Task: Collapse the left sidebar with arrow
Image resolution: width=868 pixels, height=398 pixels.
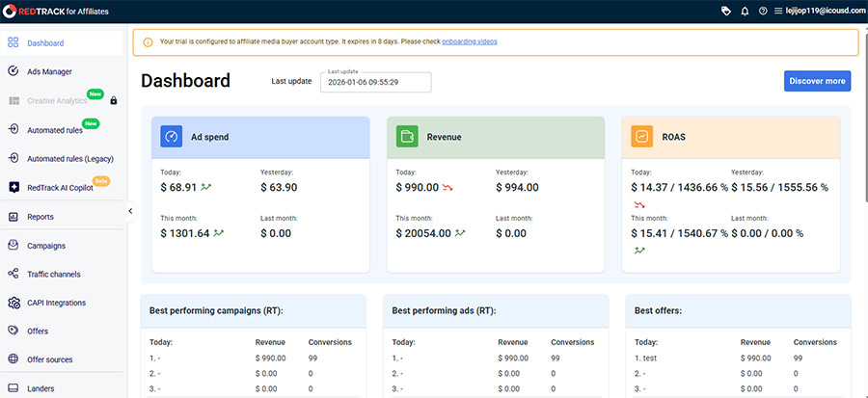Action: [x=130, y=211]
